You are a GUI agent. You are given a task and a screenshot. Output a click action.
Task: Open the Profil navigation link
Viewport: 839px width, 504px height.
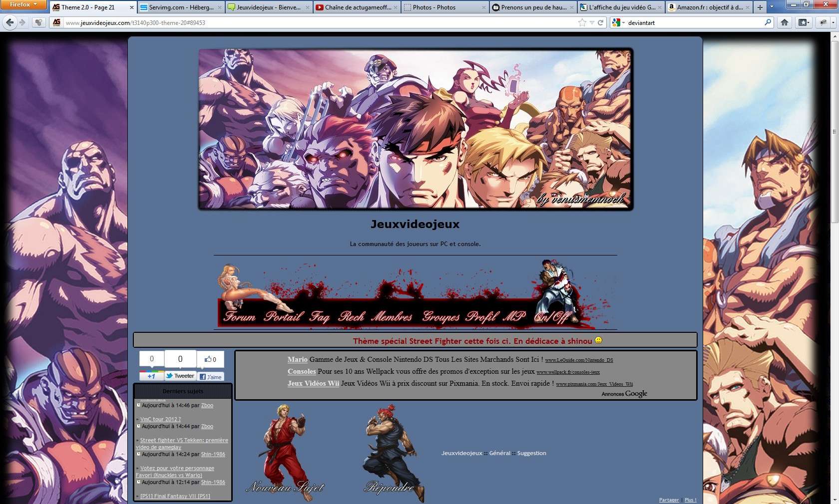482,316
